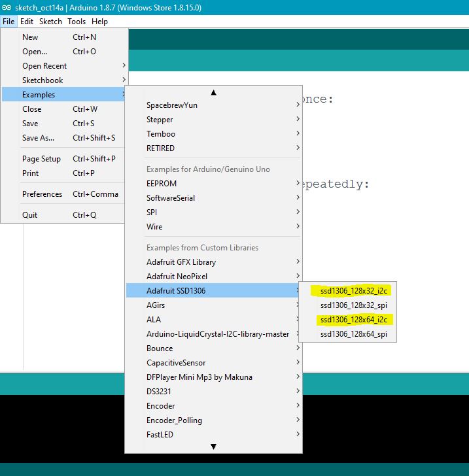Screen dimensions: 469x476
Task: Expand the Open Recent submenu
Action: [x=65, y=66]
